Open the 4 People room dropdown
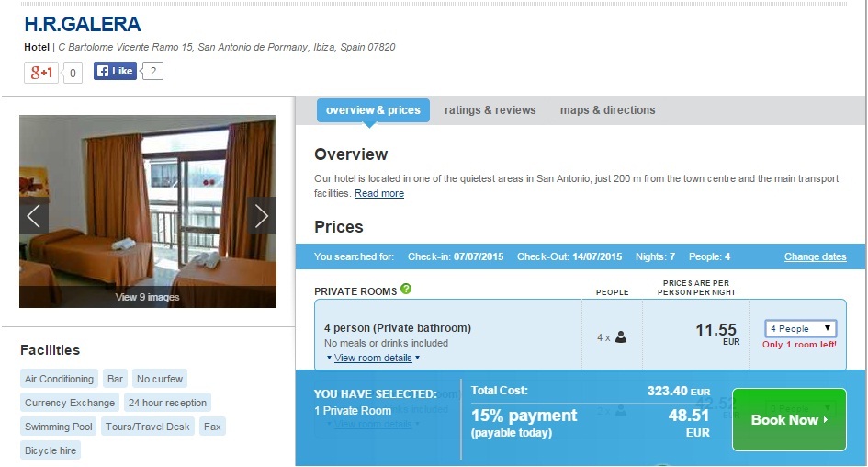 click(800, 328)
